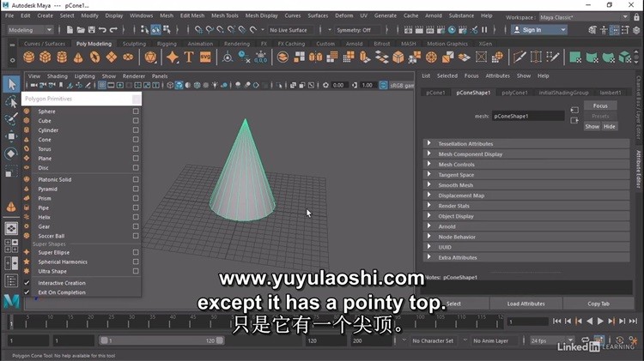Screen dimensions: 644x361
Task: Open option box for Pipe
Action: pos(136,208)
